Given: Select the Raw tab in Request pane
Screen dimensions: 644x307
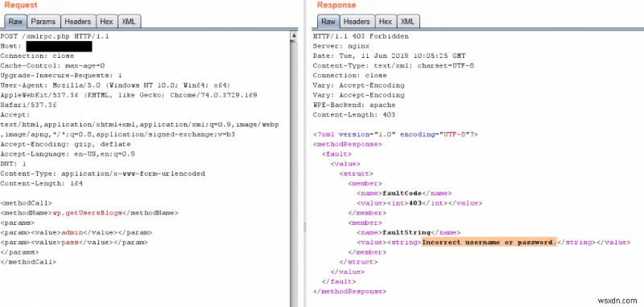Looking at the screenshot, I should point(15,22).
